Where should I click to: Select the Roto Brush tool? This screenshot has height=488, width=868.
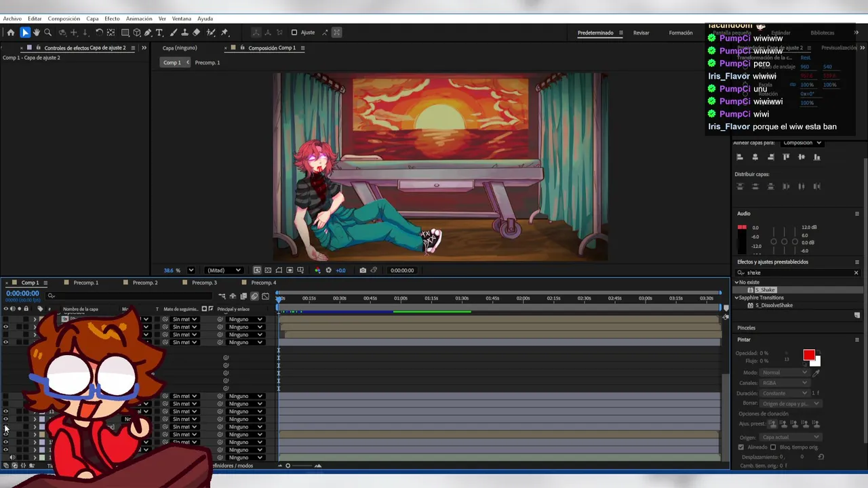211,33
